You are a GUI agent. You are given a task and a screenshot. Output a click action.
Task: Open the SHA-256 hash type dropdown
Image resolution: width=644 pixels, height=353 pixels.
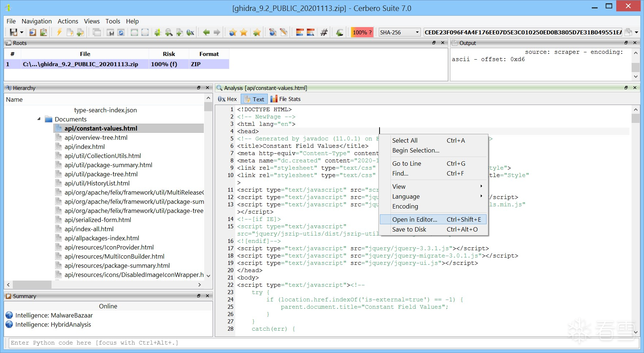[x=417, y=33]
